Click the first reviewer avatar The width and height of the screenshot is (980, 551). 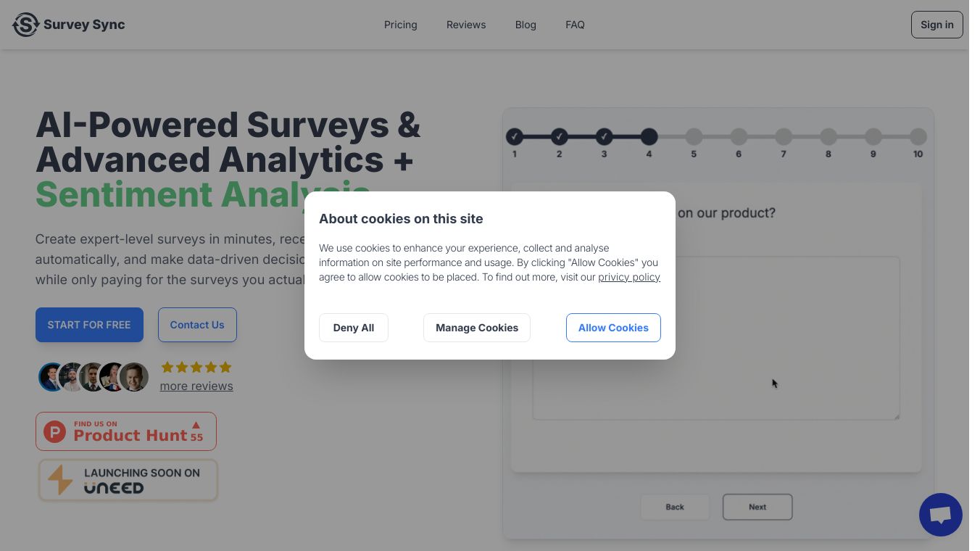pos(51,377)
